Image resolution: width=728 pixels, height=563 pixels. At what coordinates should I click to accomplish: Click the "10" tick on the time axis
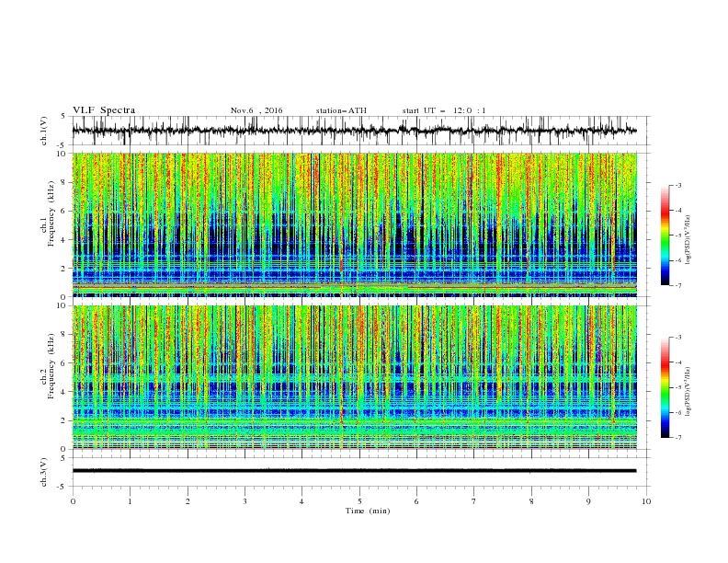coord(646,501)
